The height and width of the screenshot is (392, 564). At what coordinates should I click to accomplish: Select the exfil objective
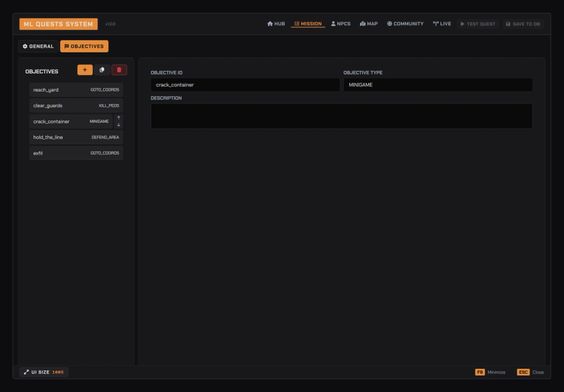(76, 153)
